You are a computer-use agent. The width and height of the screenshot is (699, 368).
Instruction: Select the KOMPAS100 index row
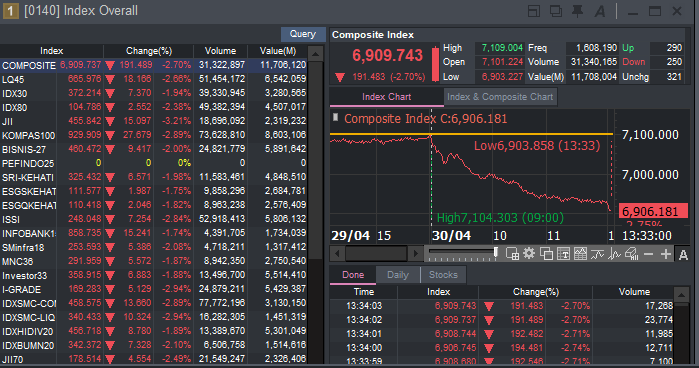(x=154, y=135)
